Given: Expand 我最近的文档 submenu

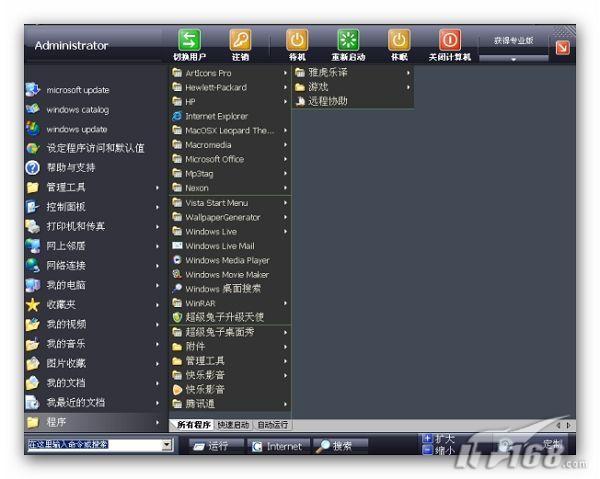Looking at the screenshot, I should [157, 403].
